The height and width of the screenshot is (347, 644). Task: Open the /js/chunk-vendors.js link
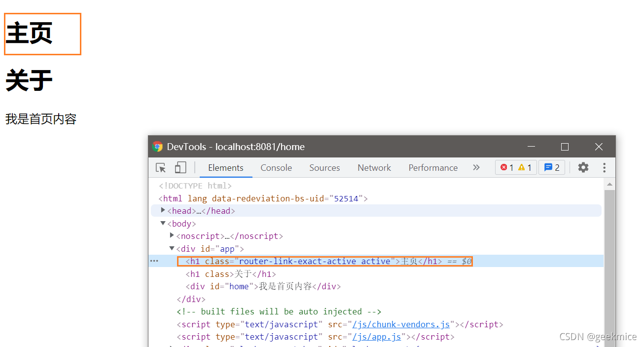pos(401,324)
